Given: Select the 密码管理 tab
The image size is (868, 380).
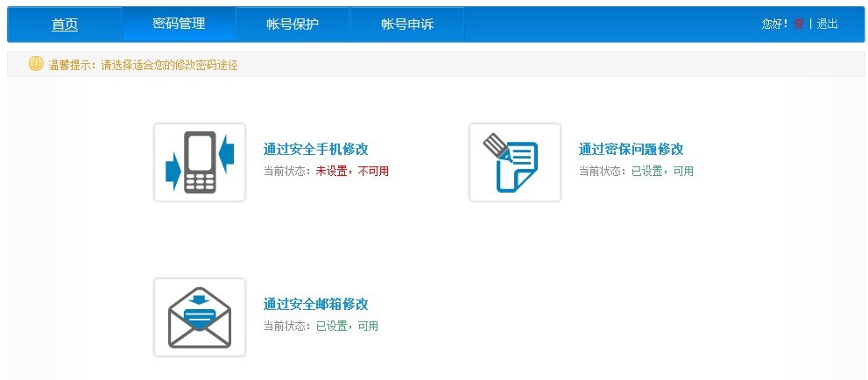Looking at the screenshot, I should pos(179,24).
